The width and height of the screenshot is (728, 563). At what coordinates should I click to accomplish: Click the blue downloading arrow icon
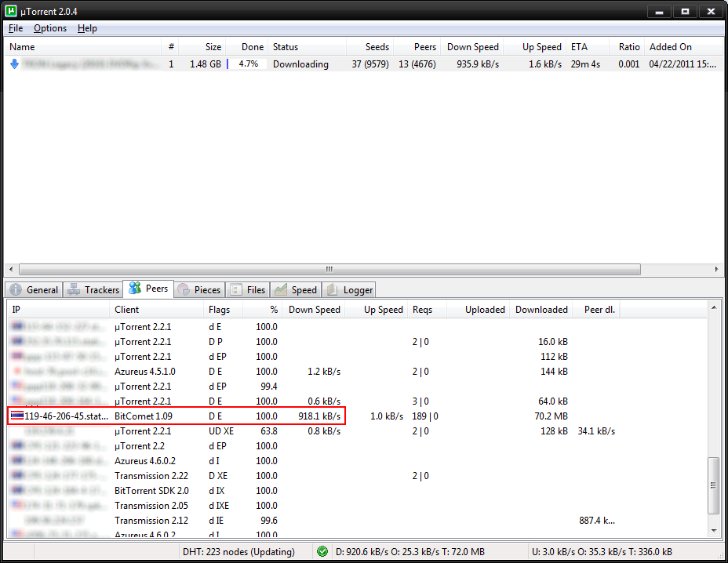(14, 64)
